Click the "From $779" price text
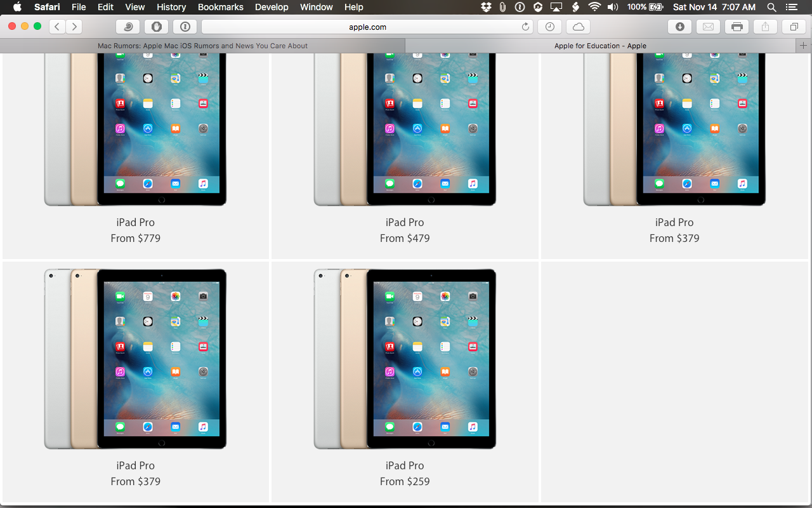The height and width of the screenshot is (508, 812). (x=135, y=238)
